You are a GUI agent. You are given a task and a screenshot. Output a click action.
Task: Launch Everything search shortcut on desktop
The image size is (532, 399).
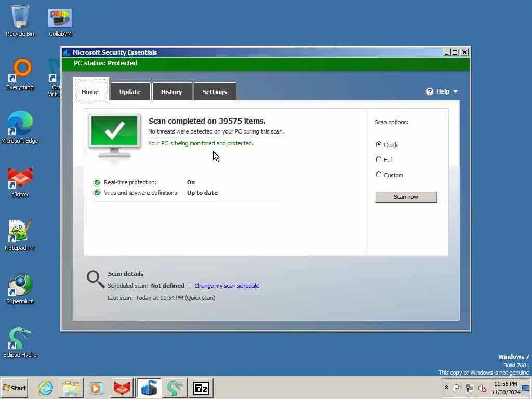coord(20,75)
